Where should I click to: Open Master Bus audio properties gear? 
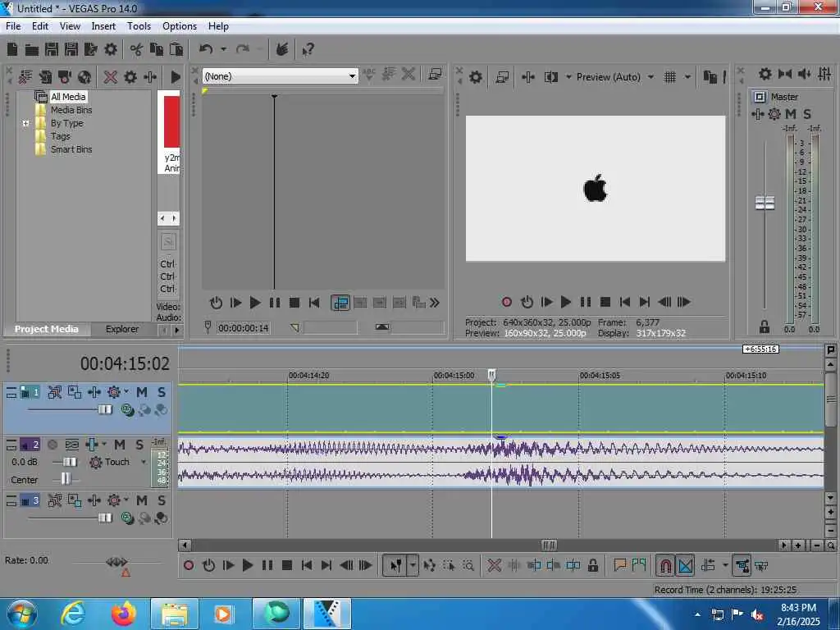coord(765,74)
